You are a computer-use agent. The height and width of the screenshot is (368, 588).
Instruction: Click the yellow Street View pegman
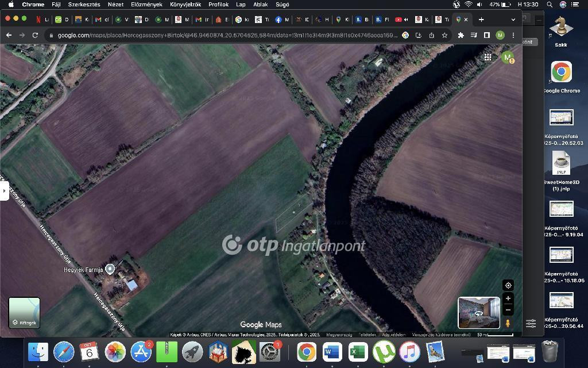tap(508, 324)
